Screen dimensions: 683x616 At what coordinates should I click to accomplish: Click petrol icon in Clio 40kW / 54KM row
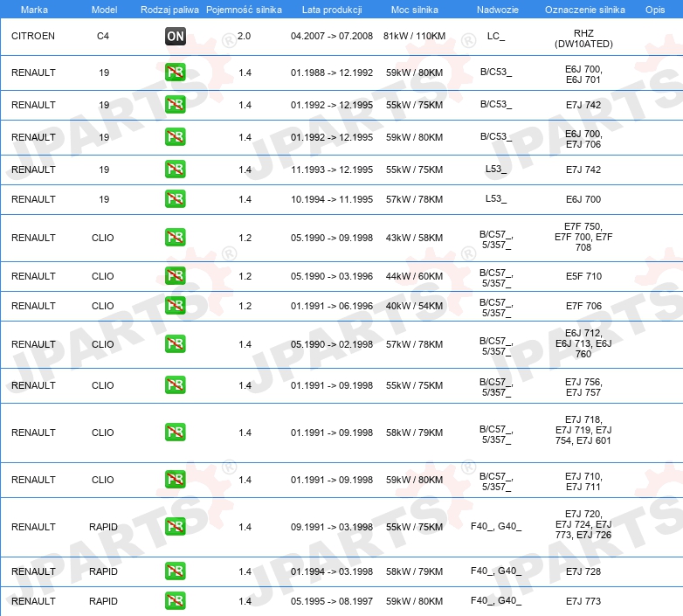point(176,306)
